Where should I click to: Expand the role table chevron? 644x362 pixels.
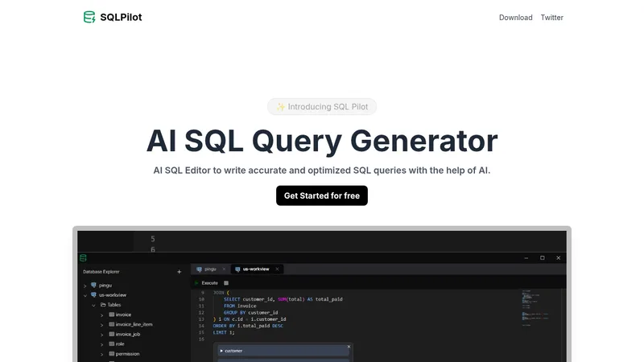[x=102, y=345]
